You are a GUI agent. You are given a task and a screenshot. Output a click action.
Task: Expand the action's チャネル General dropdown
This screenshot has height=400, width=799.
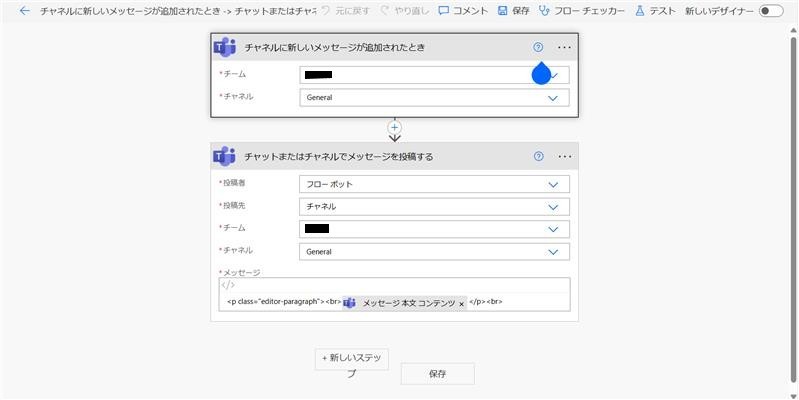click(434, 252)
